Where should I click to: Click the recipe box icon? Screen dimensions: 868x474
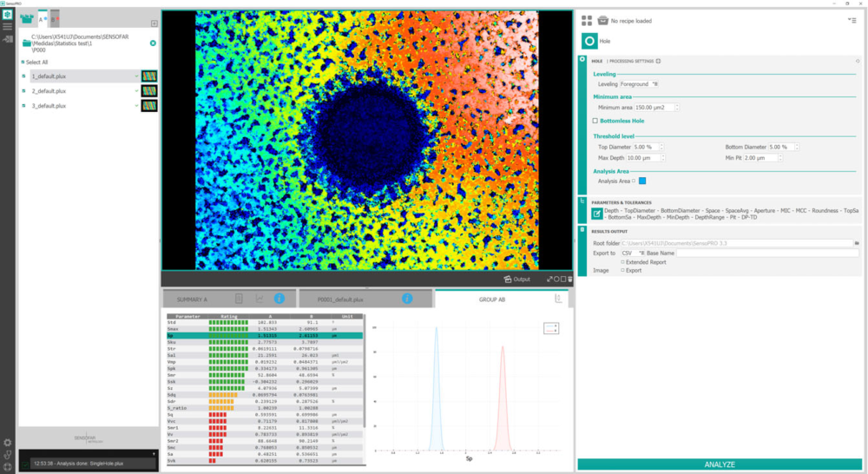(x=602, y=20)
